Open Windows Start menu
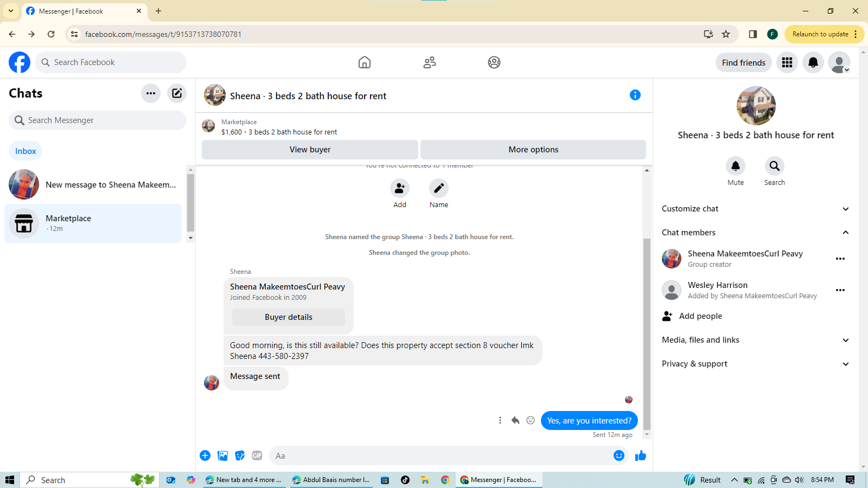Image resolution: width=868 pixels, height=488 pixels. coord(10,480)
